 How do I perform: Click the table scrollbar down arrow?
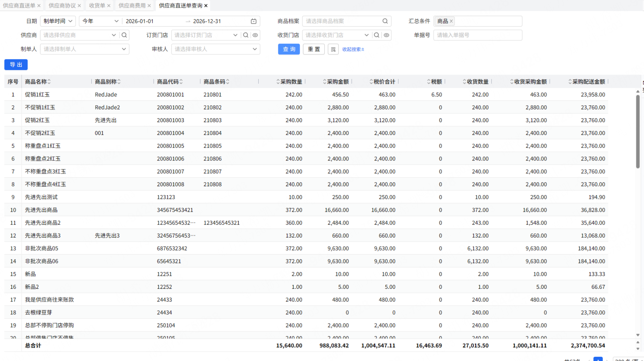[x=638, y=335]
